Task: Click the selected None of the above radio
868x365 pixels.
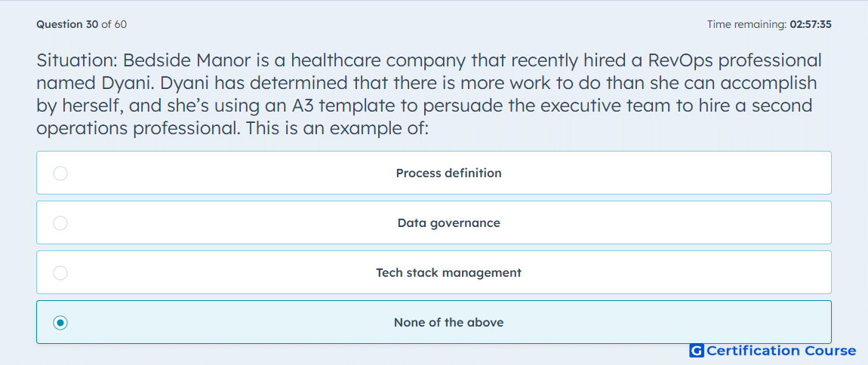Action: tap(60, 323)
